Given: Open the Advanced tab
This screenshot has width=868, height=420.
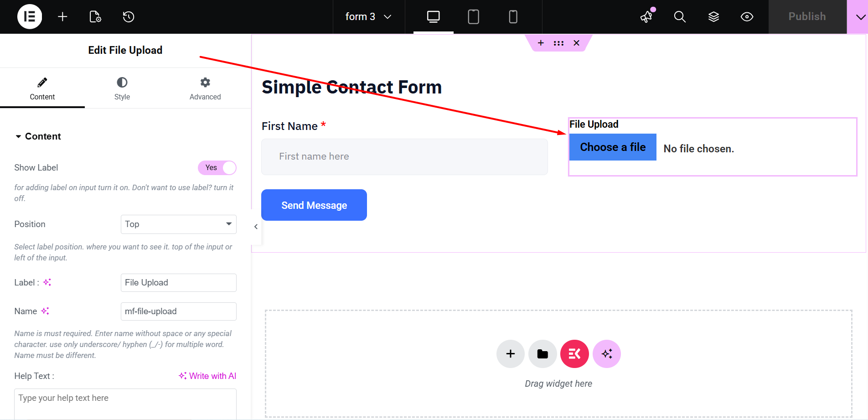Looking at the screenshot, I should click(x=205, y=88).
